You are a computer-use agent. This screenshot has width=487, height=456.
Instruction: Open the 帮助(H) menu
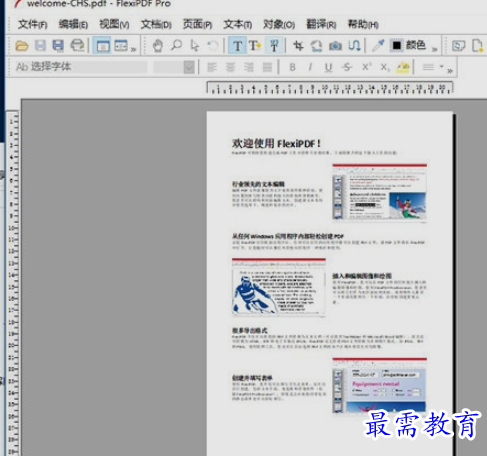[x=363, y=24]
